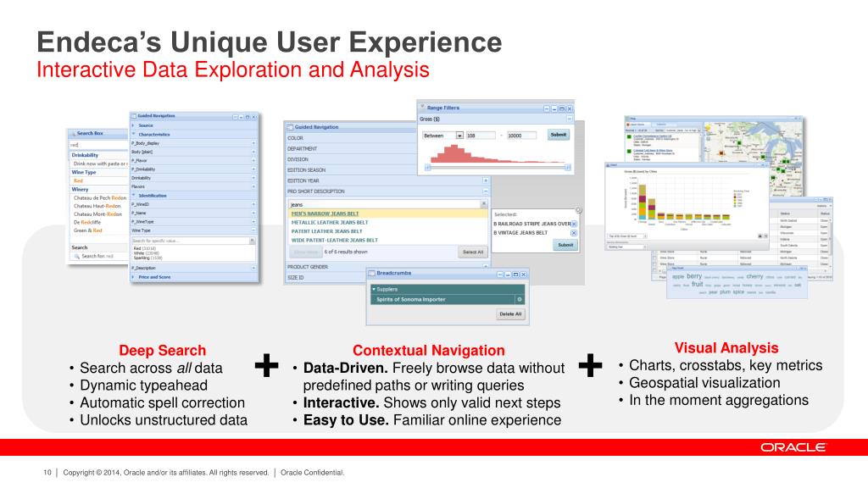
Task: Select the 'White' wine type value
Action: 146,253
